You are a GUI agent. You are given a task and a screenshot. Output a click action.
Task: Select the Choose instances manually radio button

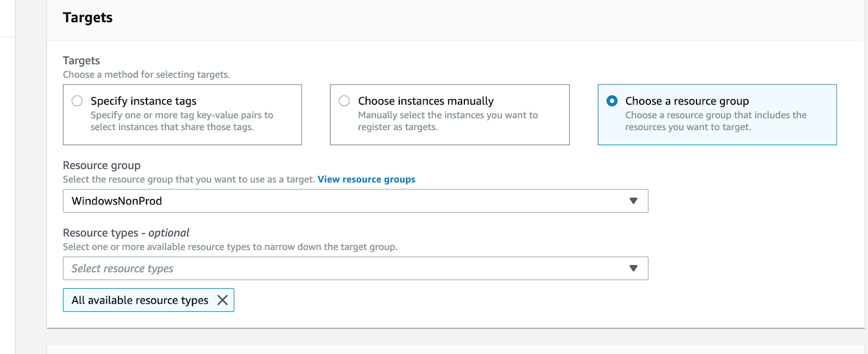click(x=344, y=101)
